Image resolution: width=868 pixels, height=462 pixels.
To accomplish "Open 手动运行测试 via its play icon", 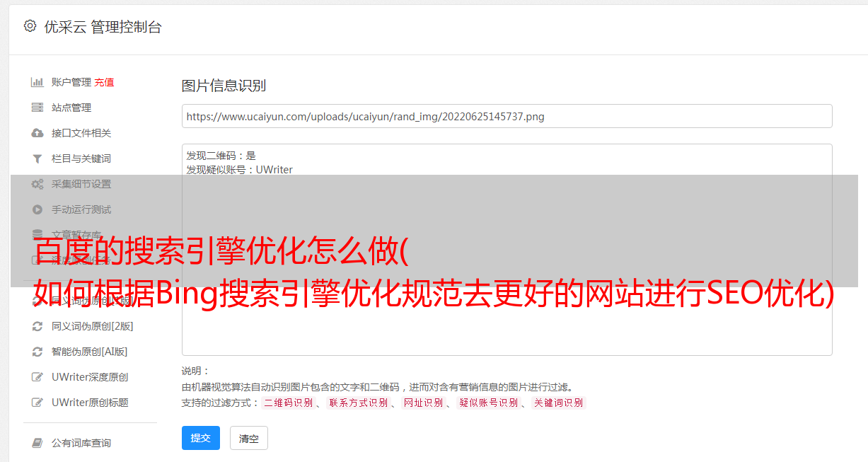I will click(37, 209).
